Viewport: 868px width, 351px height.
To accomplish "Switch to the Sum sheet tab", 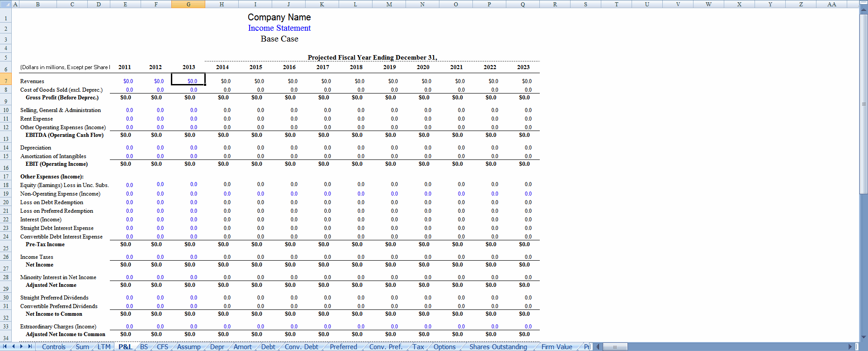I will pos(82,347).
